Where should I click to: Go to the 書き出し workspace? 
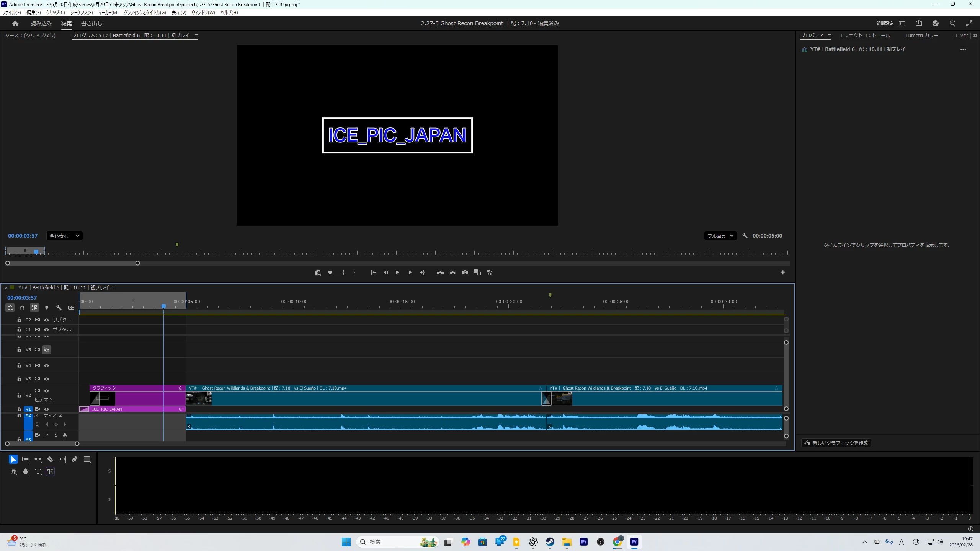pos(91,23)
